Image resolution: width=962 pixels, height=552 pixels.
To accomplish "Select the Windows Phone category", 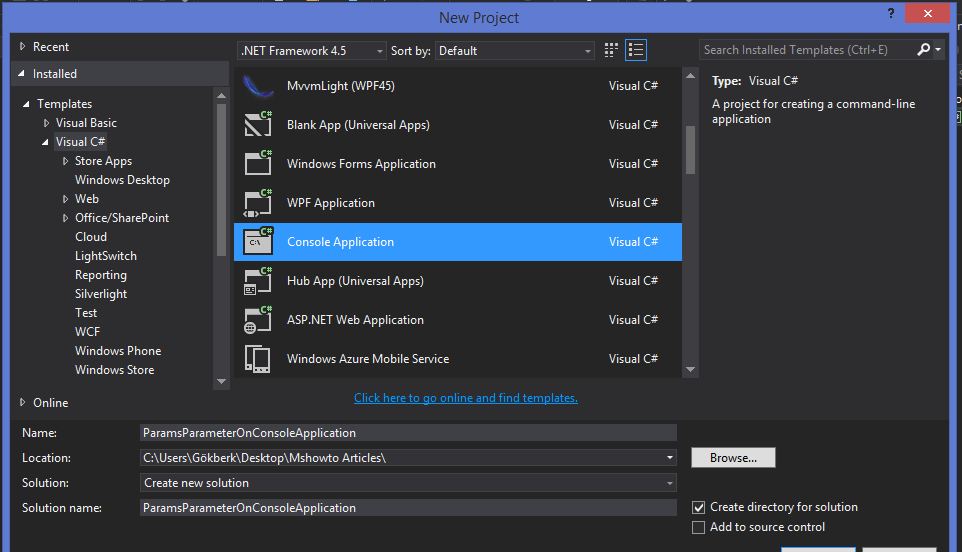I will (118, 351).
